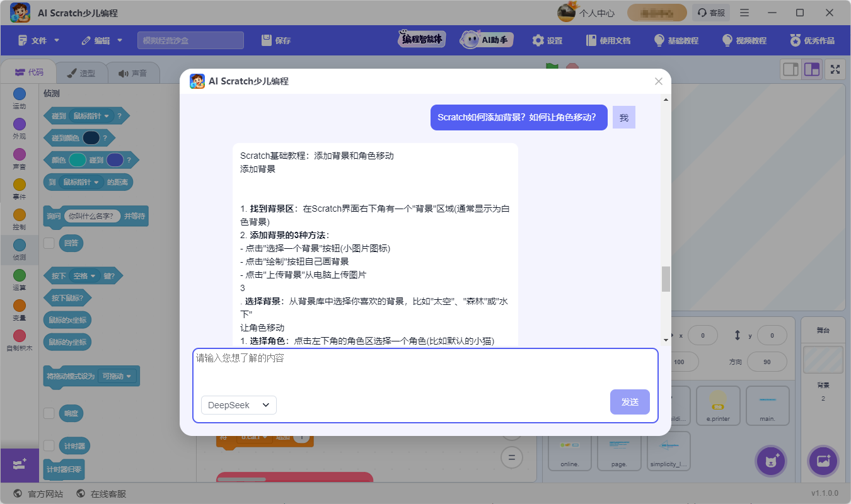Enter full screen stage mode
The image size is (851, 504).
(835, 69)
